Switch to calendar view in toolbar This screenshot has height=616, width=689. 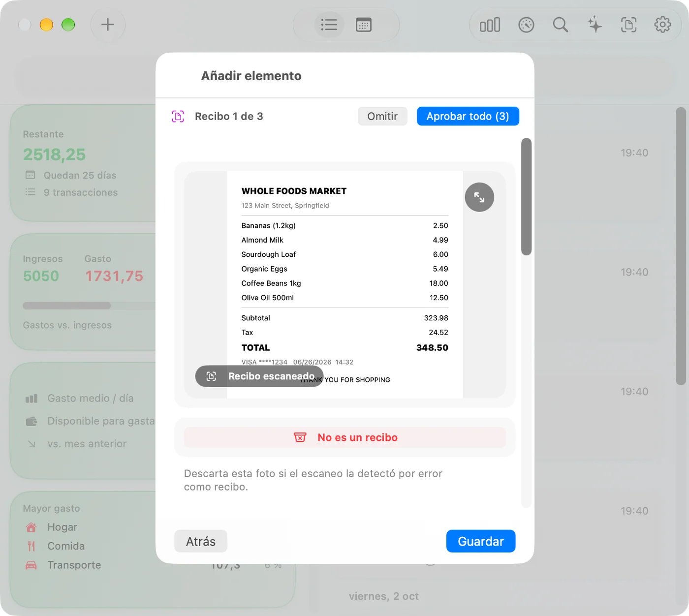coord(364,25)
